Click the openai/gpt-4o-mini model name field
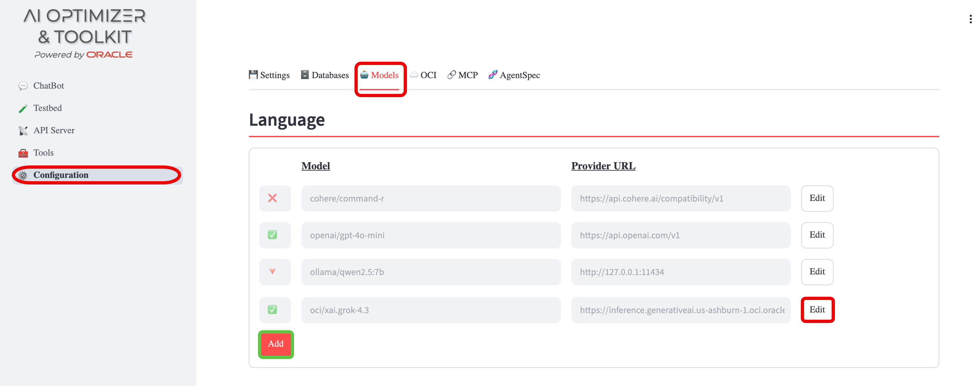 click(x=431, y=235)
